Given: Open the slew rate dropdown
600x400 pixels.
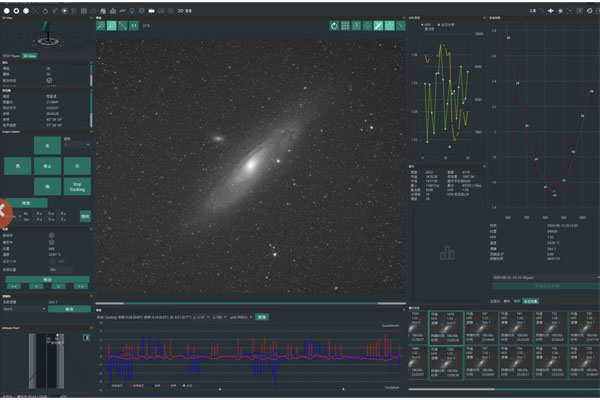Looking at the screenshot, I should [76, 145].
